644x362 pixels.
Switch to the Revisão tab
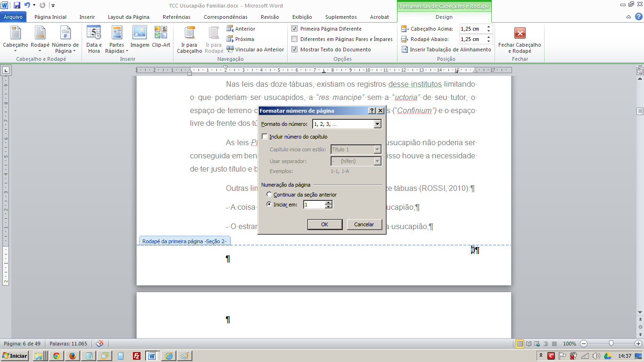pyautogui.click(x=270, y=17)
